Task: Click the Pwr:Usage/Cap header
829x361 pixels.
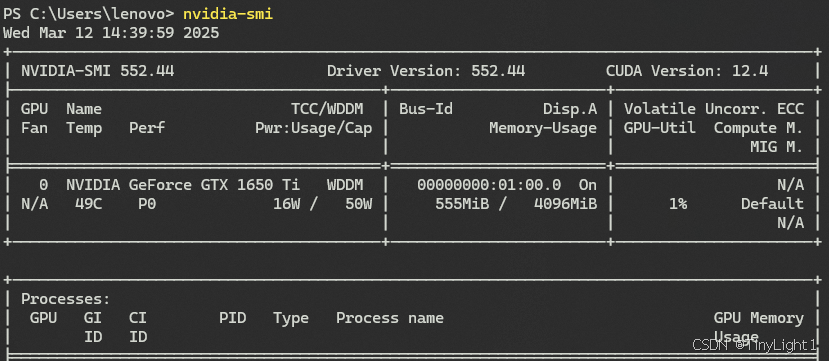Action: (x=314, y=128)
